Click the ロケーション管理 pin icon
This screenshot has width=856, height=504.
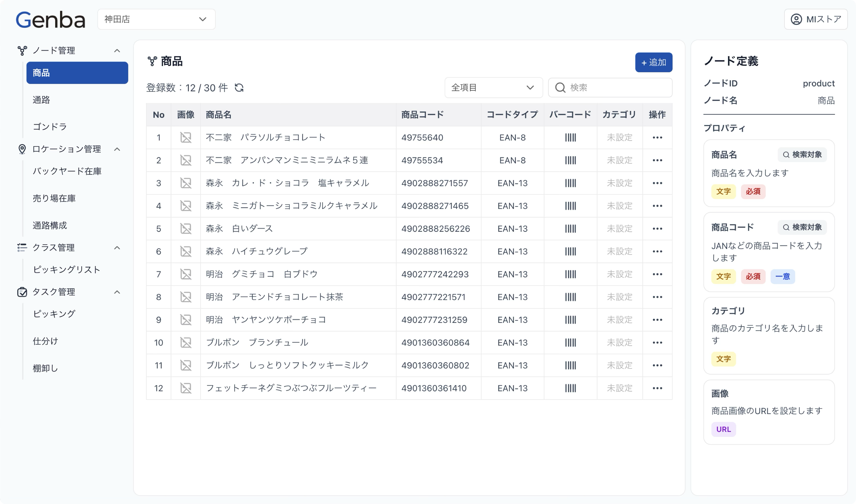coord(22,149)
